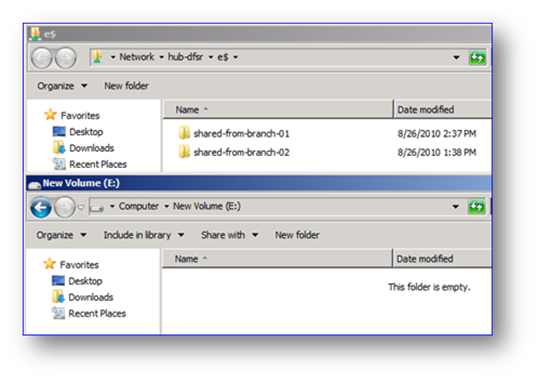The image size is (538, 381).
Task: Click New folder in New Volume window
Action: click(297, 235)
